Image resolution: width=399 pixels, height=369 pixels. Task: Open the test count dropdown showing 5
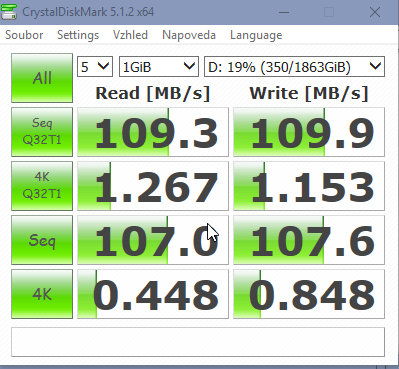tap(95, 67)
